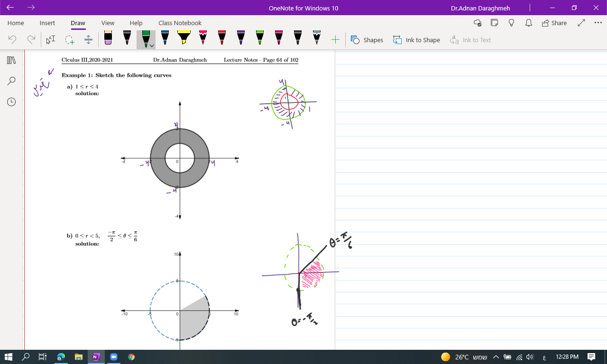Click the lightbulb Tell Me icon
The height and width of the screenshot is (364, 607).
click(511, 23)
